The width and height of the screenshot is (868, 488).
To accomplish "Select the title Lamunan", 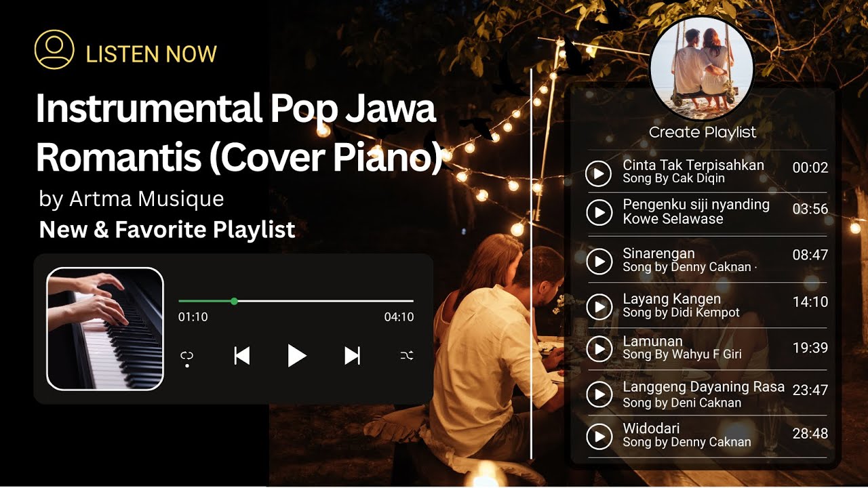I will coord(653,341).
